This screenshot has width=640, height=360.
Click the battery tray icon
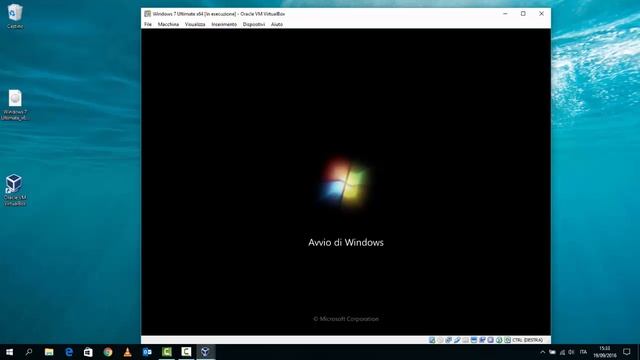coord(552,352)
